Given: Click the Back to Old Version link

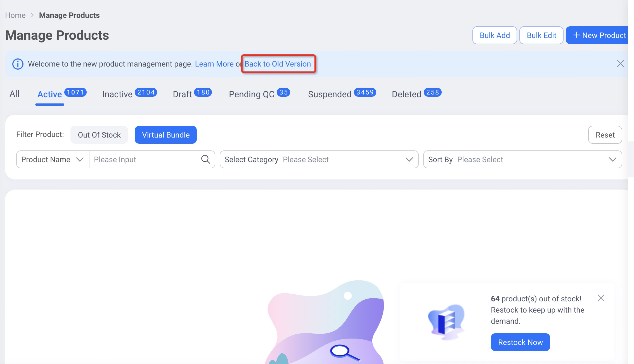Looking at the screenshot, I should click(278, 64).
